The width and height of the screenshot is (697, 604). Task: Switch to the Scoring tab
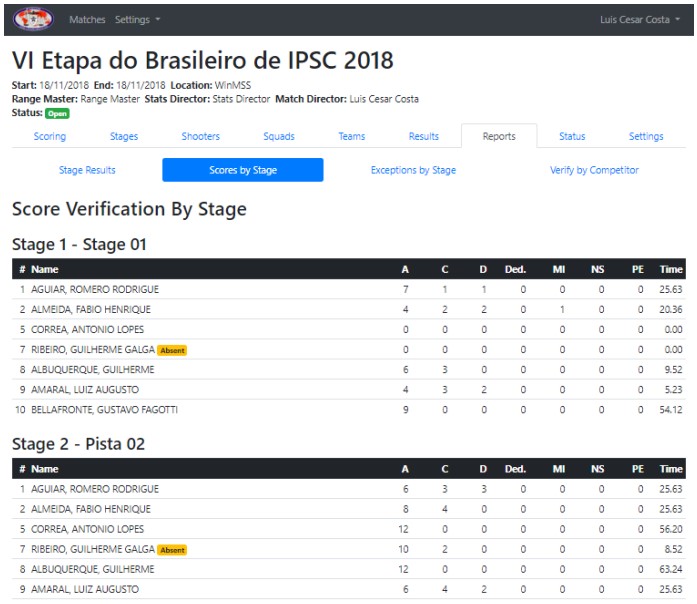(x=50, y=136)
